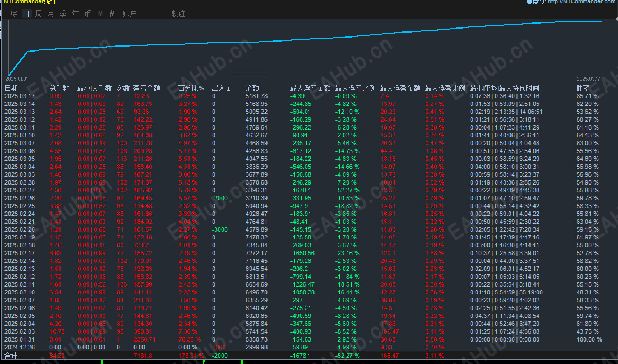This screenshot has width=618, height=364.
Task: Select the 2025.03.06 date row
Action: click(19, 151)
